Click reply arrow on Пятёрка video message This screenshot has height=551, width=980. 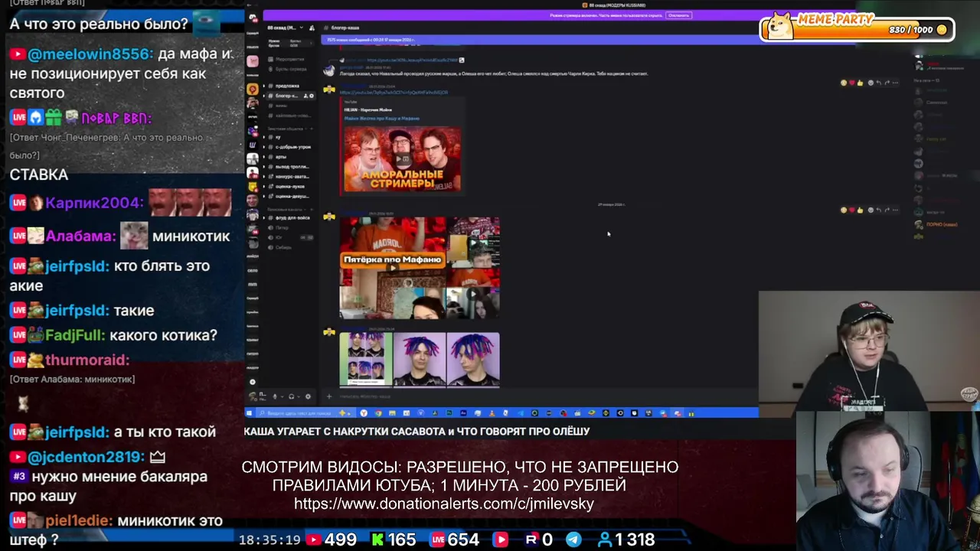(x=879, y=210)
